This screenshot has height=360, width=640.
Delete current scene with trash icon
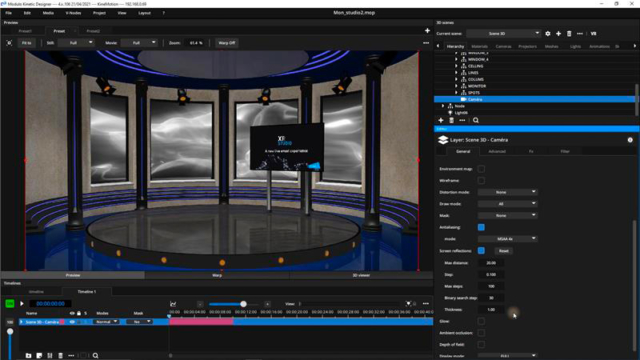pyautogui.click(x=569, y=33)
